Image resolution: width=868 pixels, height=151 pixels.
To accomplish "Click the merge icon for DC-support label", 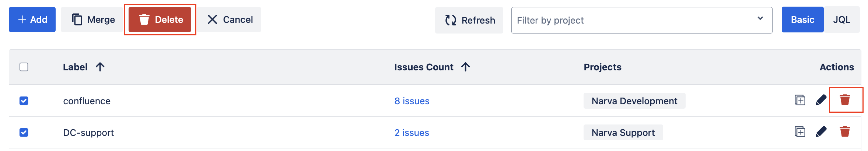I will pyautogui.click(x=799, y=132).
